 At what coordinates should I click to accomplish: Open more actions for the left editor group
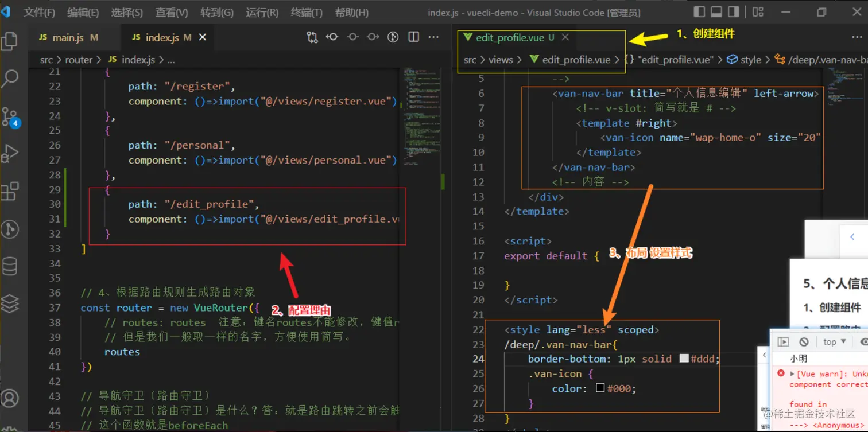point(435,37)
